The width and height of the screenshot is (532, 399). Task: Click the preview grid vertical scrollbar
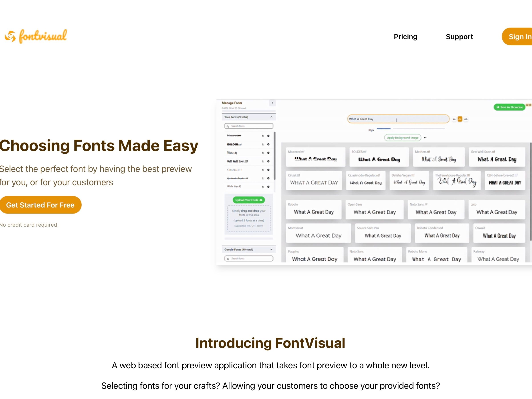point(531,192)
